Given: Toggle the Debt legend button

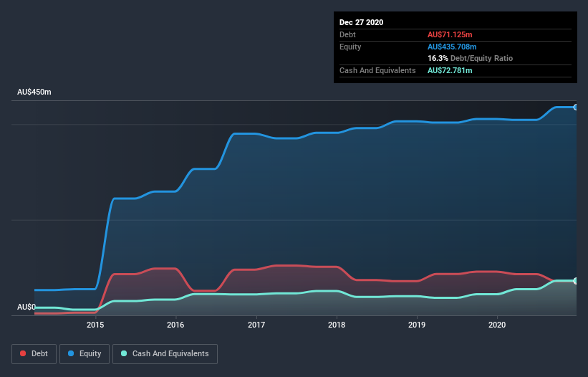Looking at the screenshot, I should (x=34, y=354).
